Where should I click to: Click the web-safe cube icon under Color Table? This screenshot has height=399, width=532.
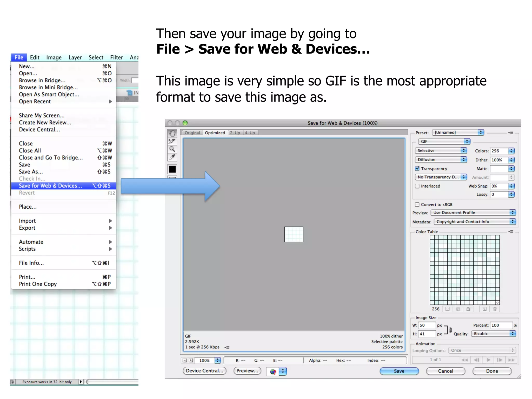tap(458, 309)
